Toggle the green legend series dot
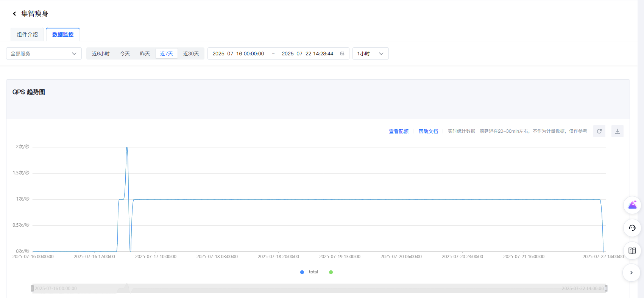 tap(331, 272)
